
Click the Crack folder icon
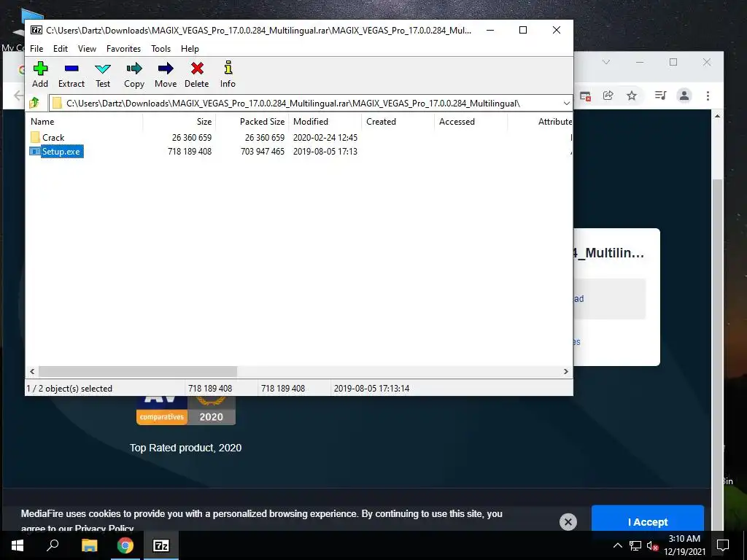pyautogui.click(x=35, y=138)
